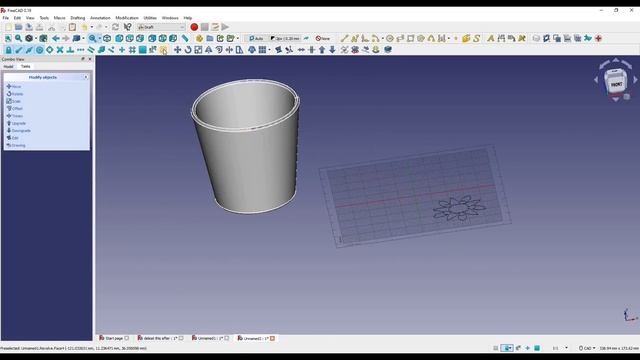Click Move in Modify objects panel
This screenshot has height=360, width=640.
point(14,87)
